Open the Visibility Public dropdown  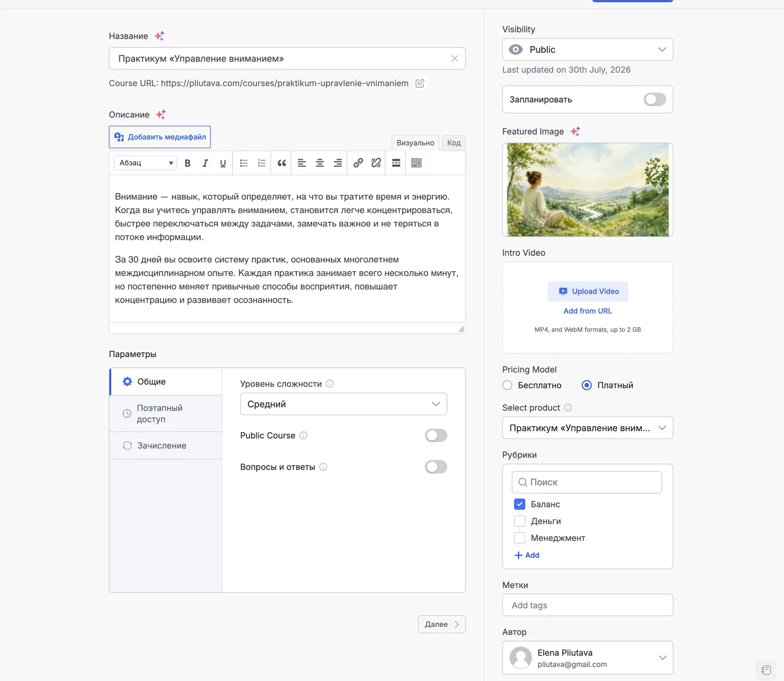click(587, 49)
